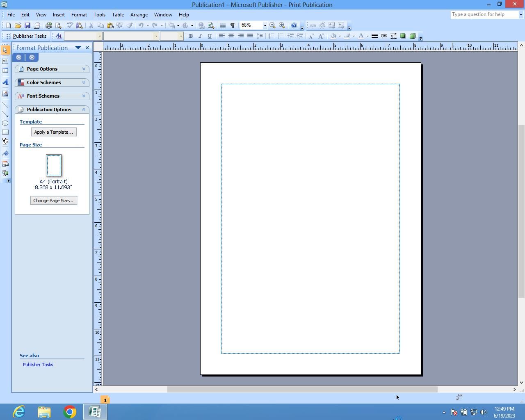Click the Zoom In magnifier icon
525x420 pixels.
click(x=282, y=25)
